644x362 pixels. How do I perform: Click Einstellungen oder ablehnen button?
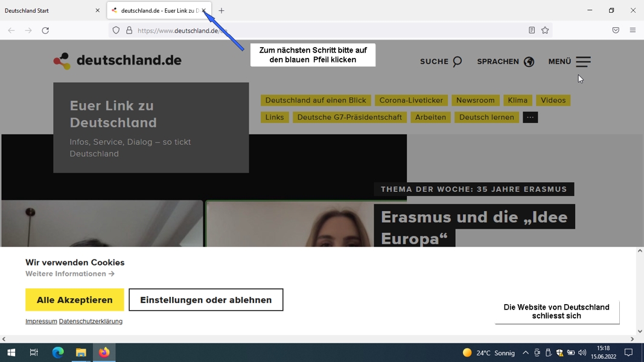point(206,300)
